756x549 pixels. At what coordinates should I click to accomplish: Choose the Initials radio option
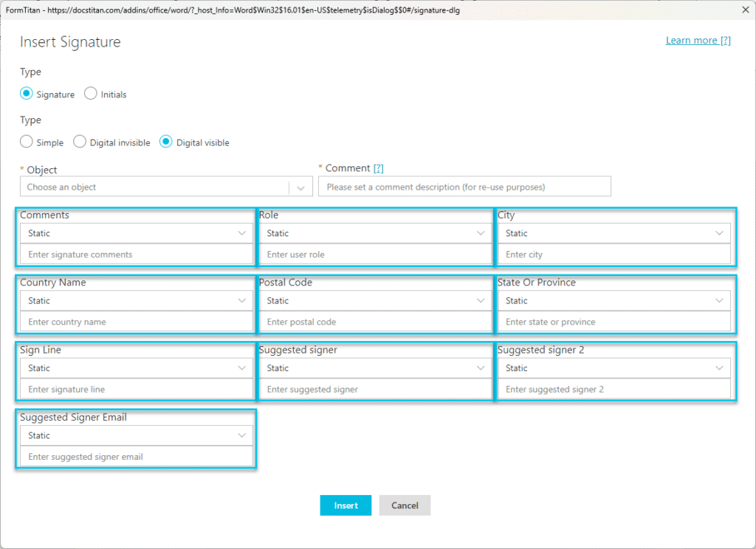pos(91,94)
